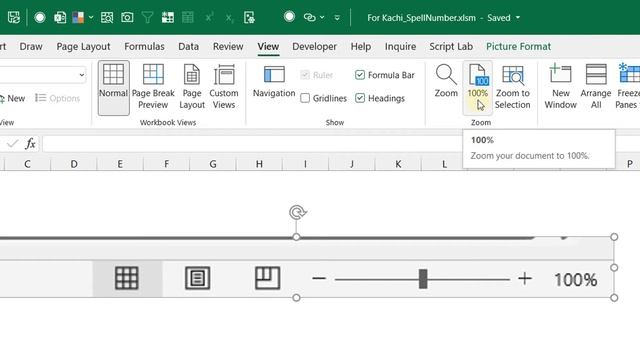The width and height of the screenshot is (640, 360).
Task: Click the document with gear icon
Action: coord(249,18)
